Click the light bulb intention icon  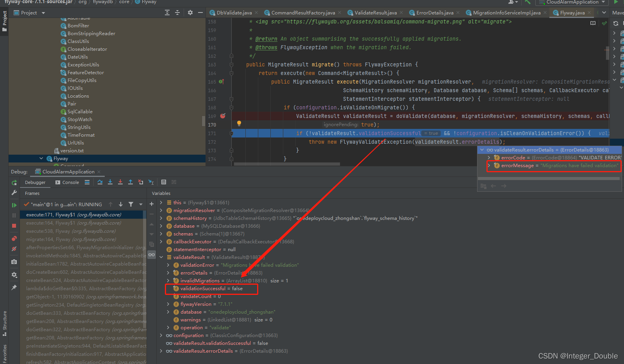point(239,123)
